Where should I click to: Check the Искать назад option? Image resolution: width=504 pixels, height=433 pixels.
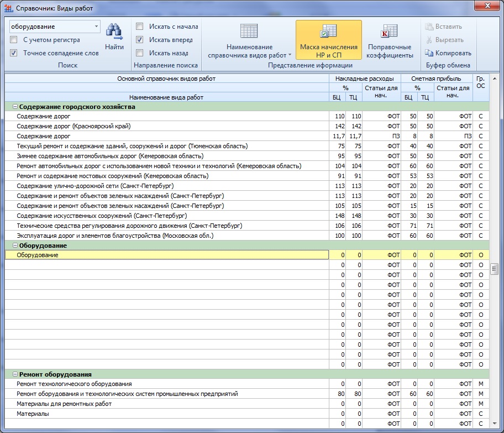pyautogui.click(x=140, y=53)
